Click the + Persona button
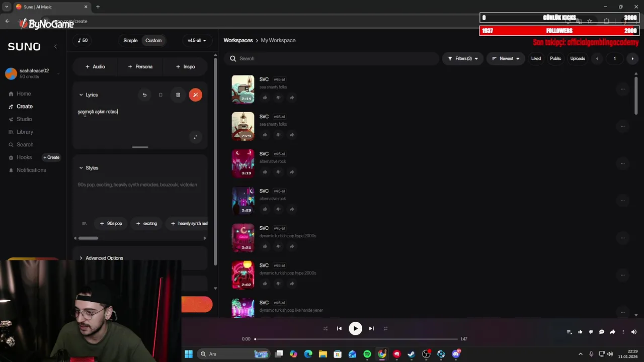644x362 pixels. (140, 66)
